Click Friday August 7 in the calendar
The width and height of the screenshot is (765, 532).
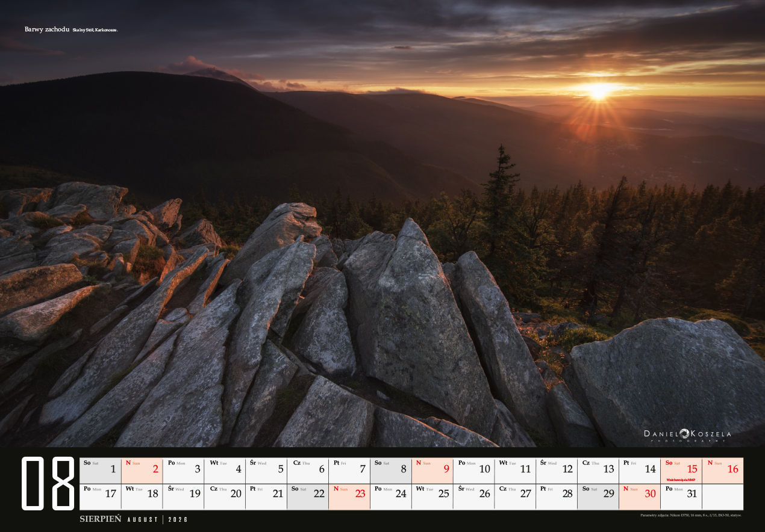tap(349, 471)
